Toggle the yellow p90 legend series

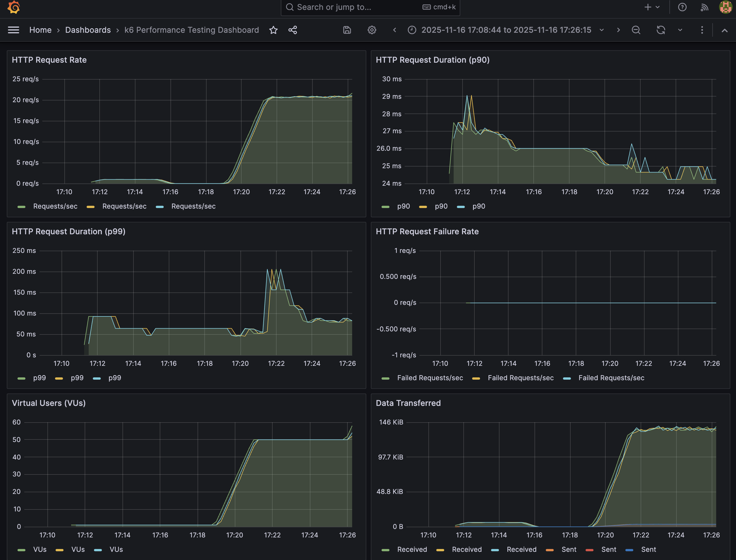[x=441, y=206]
